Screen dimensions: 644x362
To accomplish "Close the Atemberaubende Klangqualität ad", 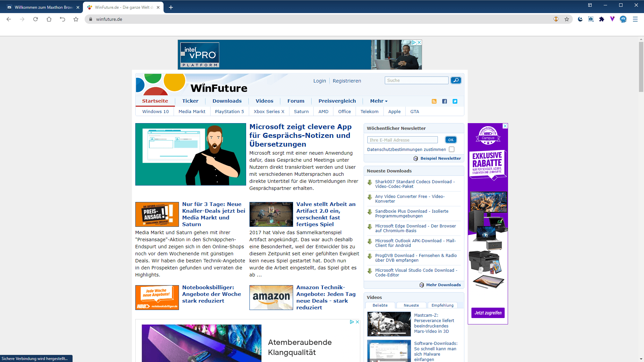I will (358, 322).
